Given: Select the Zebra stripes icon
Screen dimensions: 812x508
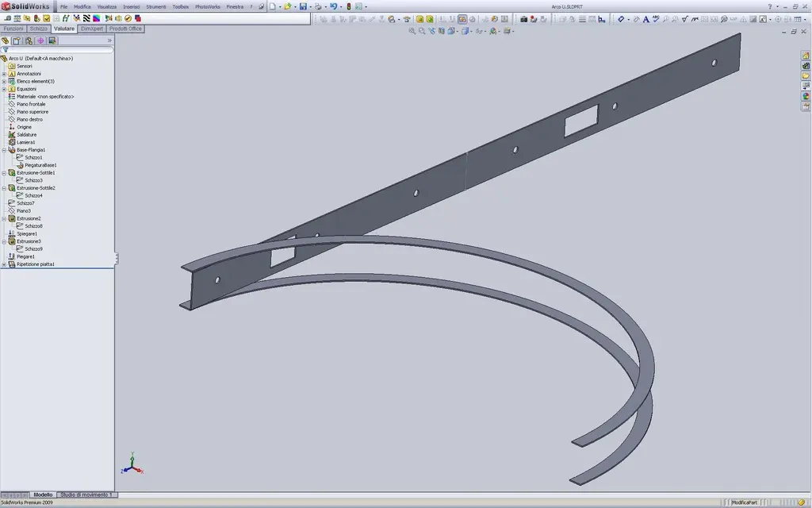Looking at the screenshot, I should [x=86, y=18].
